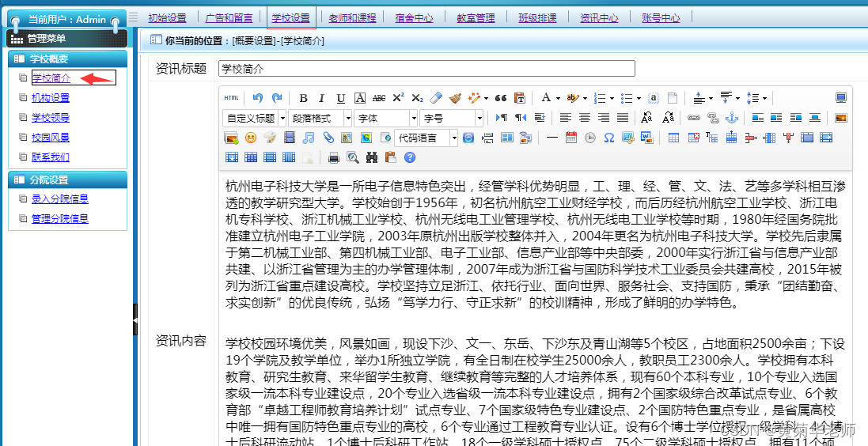Open the 代码语言 code language dropdown
The image size is (868, 446).
426,138
